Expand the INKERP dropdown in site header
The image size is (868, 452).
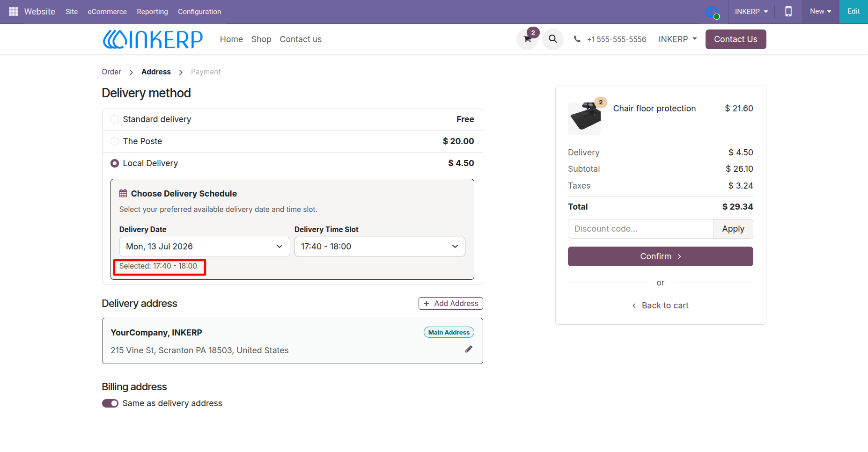[677, 39]
